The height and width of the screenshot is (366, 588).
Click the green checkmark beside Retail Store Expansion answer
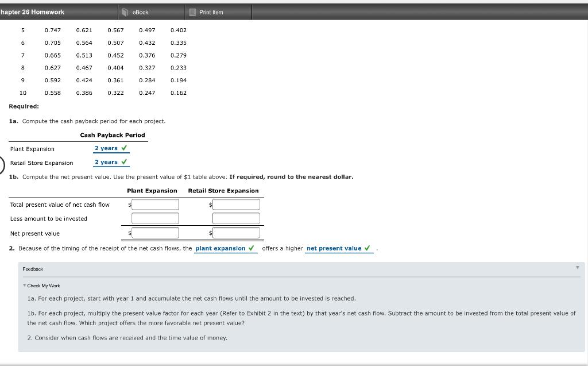click(125, 162)
